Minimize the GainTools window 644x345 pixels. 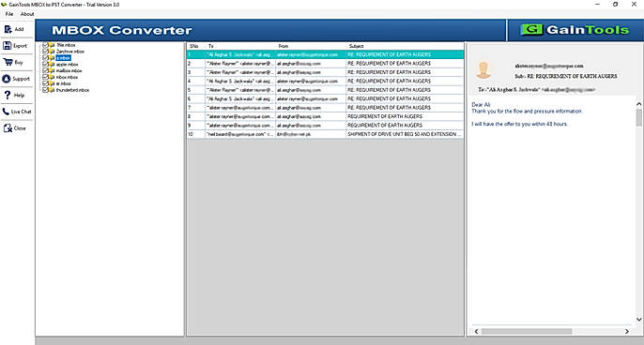(x=598, y=4)
